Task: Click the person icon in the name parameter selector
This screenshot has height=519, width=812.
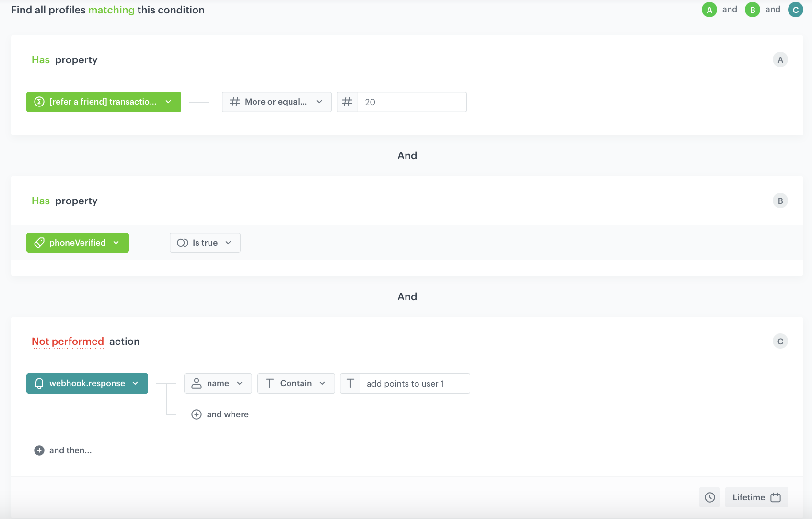Action: [x=197, y=383]
